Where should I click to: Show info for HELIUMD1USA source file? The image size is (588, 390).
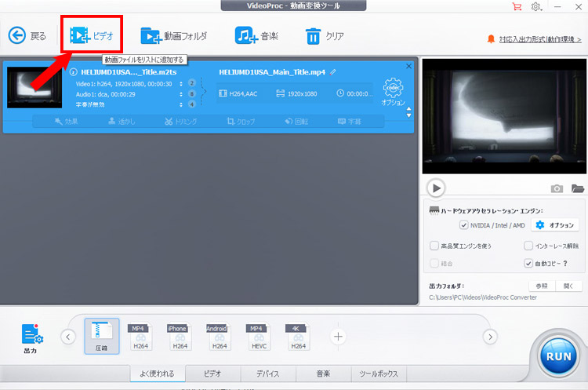coord(74,72)
